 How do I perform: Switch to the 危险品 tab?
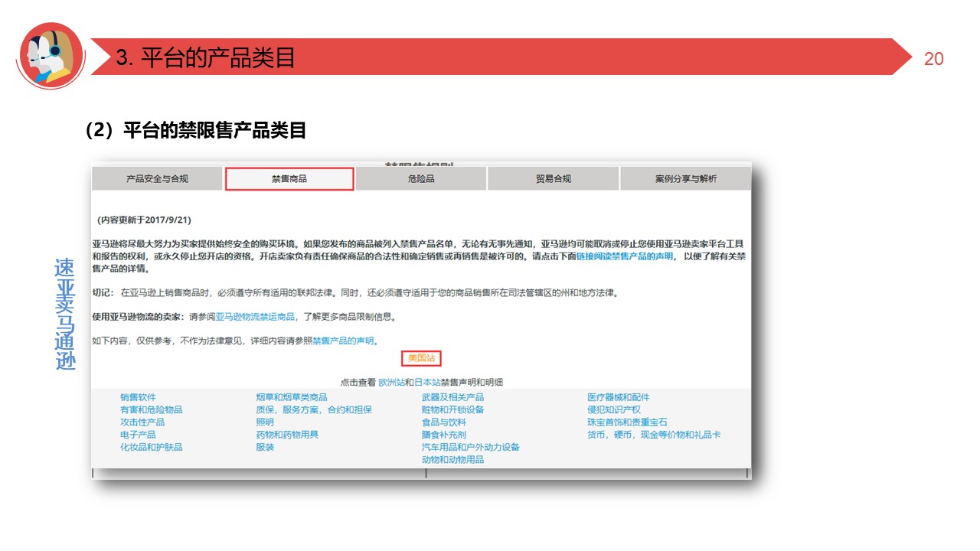tap(421, 179)
